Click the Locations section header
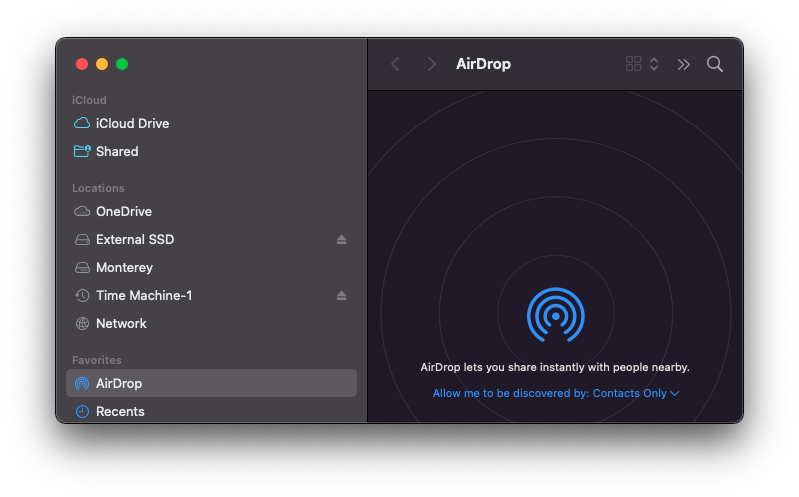Screen dimensions: 799x497 pos(98,188)
